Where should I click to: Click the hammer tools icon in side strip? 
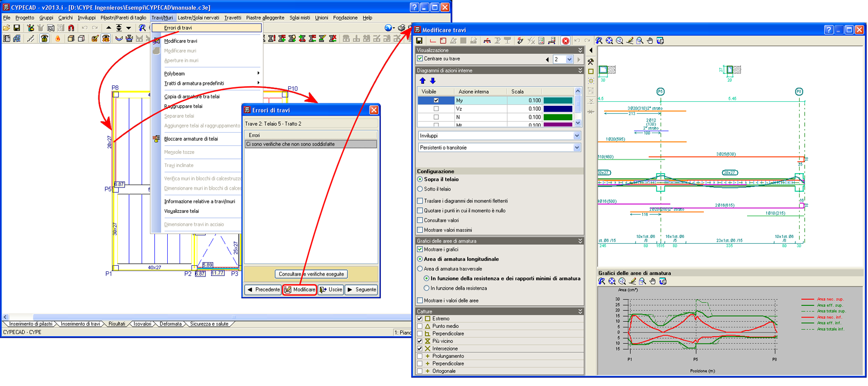point(591,62)
